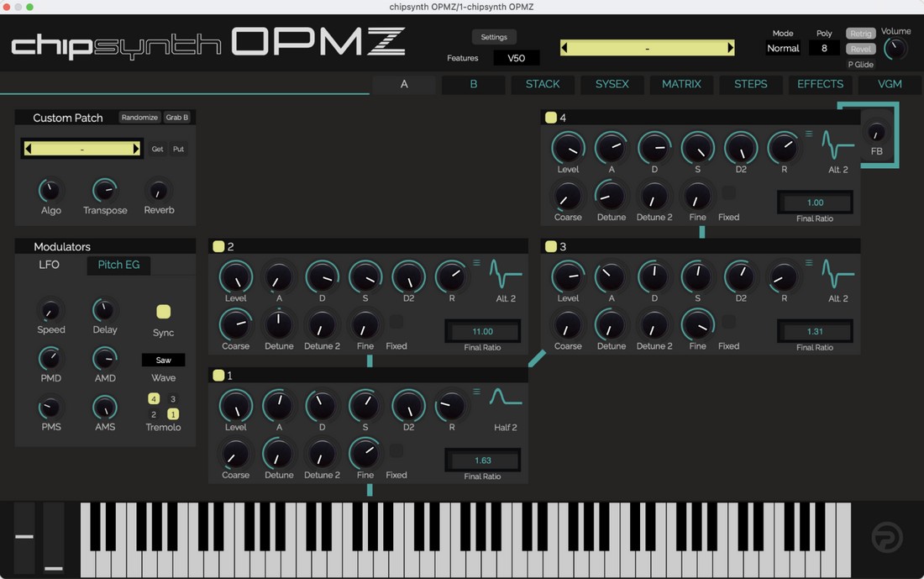The height and width of the screenshot is (579, 924).
Task: Click operator 1 Final Ratio 1.63 field
Action: [x=483, y=461]
